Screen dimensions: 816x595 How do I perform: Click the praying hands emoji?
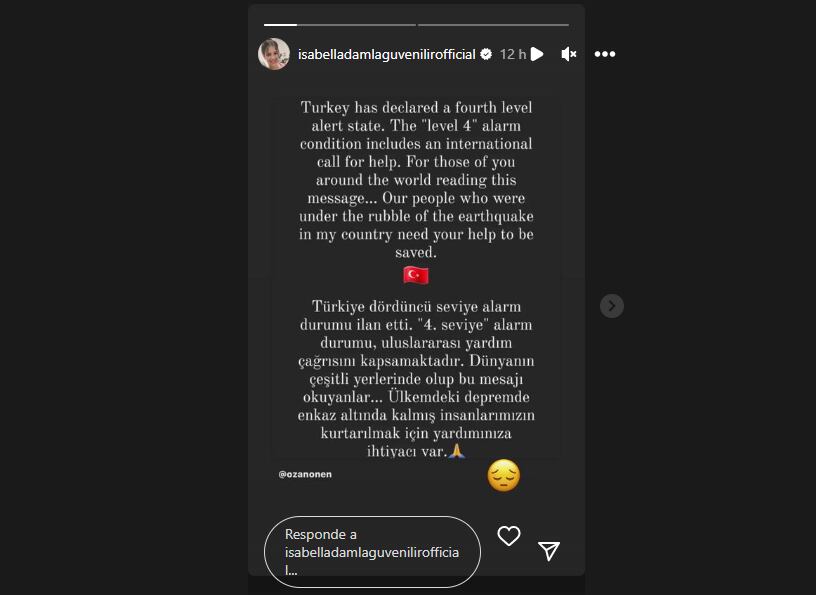coord(456,450)
